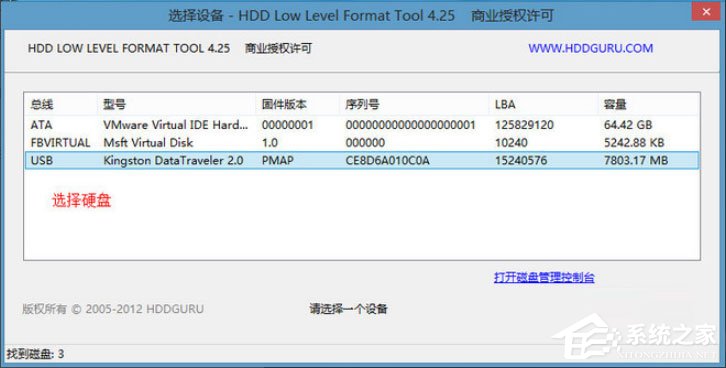Viewport: 726px width, 368px height.
Task: Sort by the 固件版本 column header
Action: (x=284, y=105)
